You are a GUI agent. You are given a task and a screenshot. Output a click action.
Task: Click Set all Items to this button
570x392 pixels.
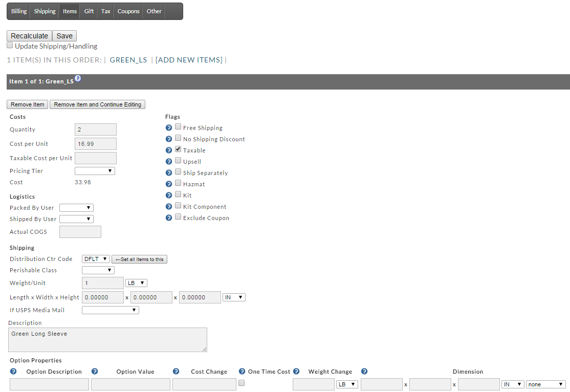(139, 259)
